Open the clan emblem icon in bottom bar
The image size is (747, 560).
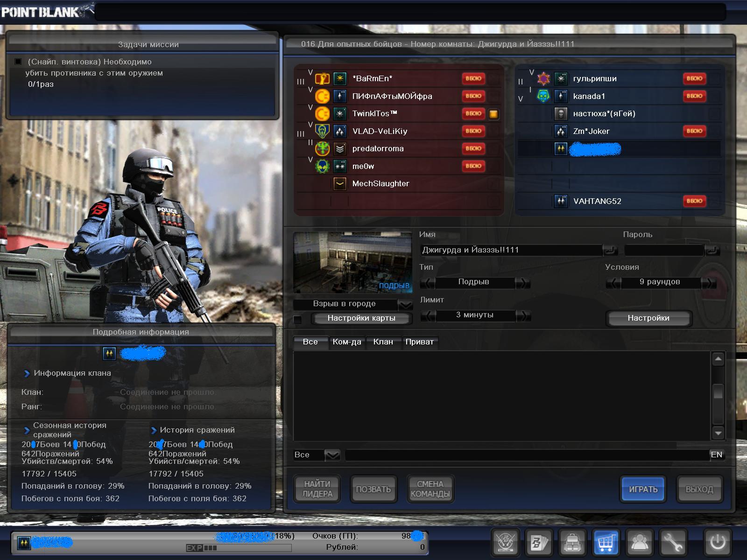click(x=505, y=542)
